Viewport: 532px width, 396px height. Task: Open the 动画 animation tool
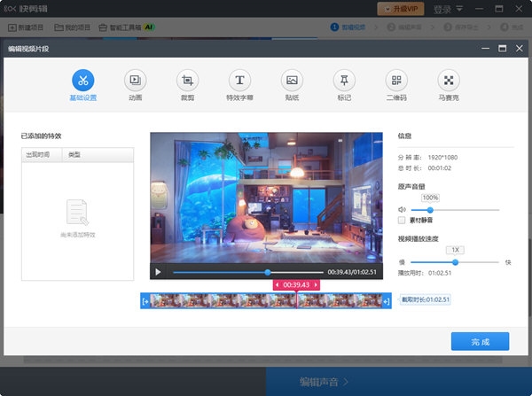tap(135, 80)
